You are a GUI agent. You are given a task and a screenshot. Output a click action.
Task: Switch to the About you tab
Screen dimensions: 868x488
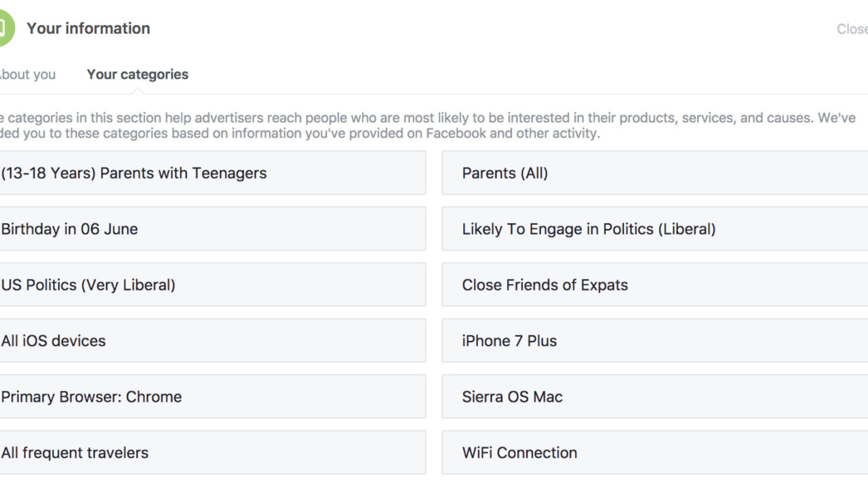(x=27, y=75)
